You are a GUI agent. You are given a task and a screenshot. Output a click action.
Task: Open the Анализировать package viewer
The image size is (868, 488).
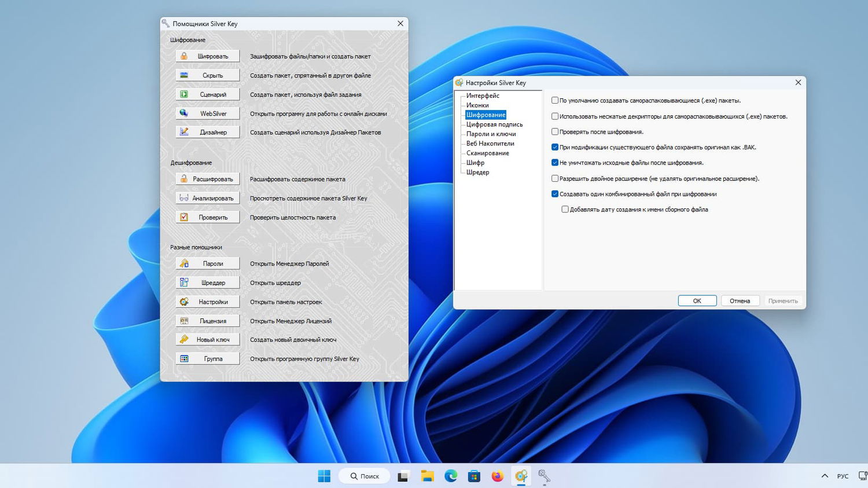pyautogui.click(x=208, y=199)
